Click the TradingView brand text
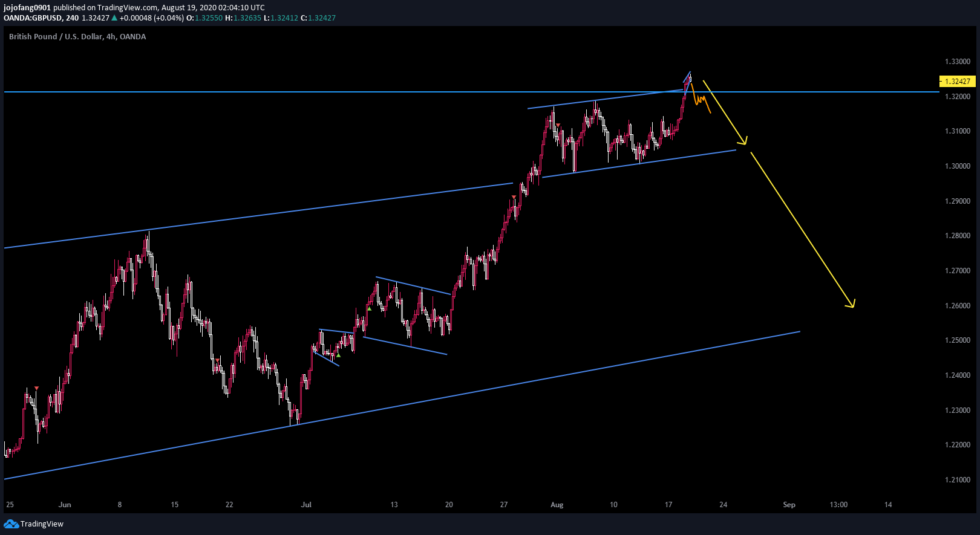This screenshot has width=980, height=535. (42, 524)
